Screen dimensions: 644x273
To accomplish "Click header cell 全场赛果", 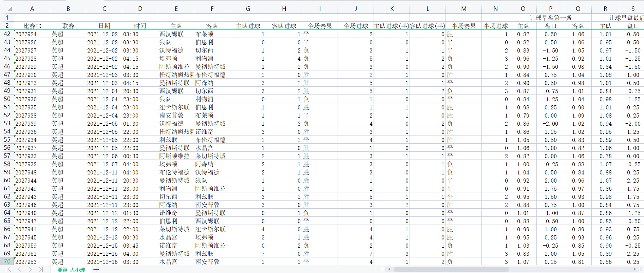I will click(x=320, y=26).
